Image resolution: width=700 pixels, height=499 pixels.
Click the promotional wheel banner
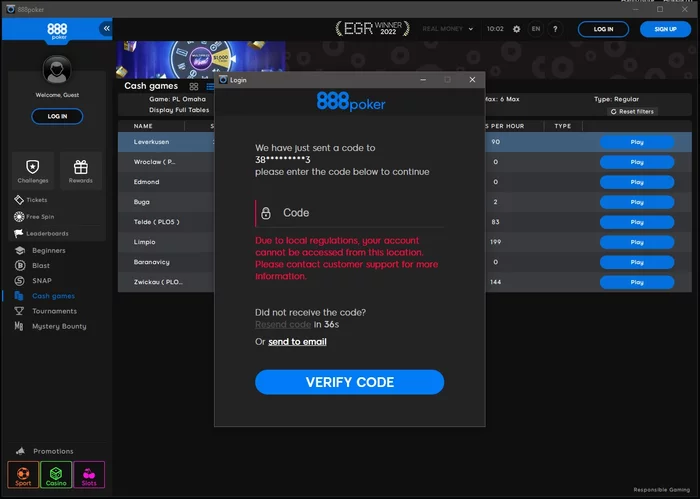point(201,59)
